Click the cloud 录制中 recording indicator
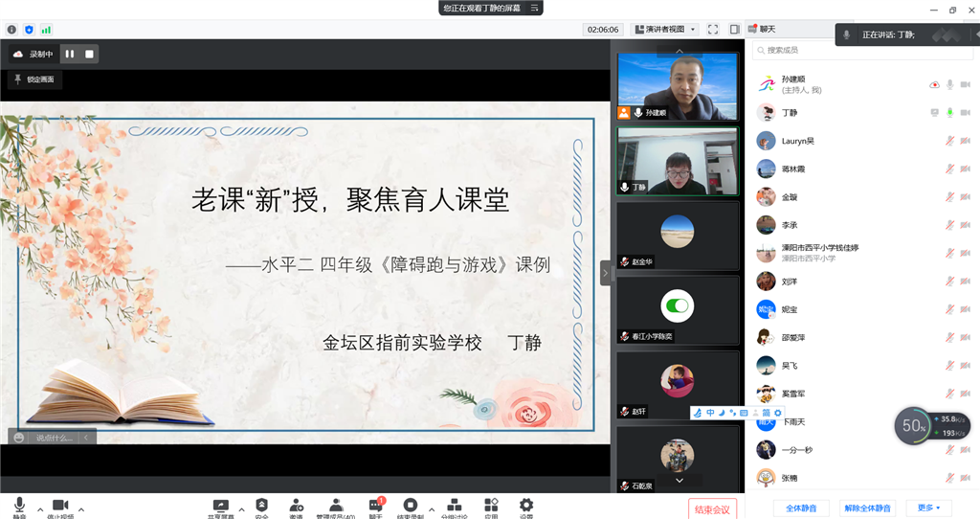 click(33, 55)
